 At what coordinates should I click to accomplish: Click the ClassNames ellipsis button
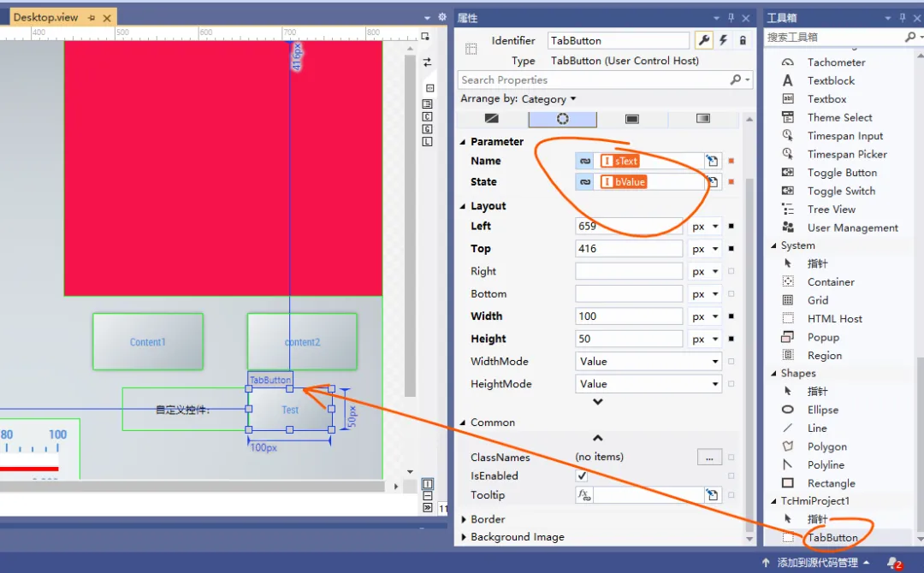[x=709, y=457]
